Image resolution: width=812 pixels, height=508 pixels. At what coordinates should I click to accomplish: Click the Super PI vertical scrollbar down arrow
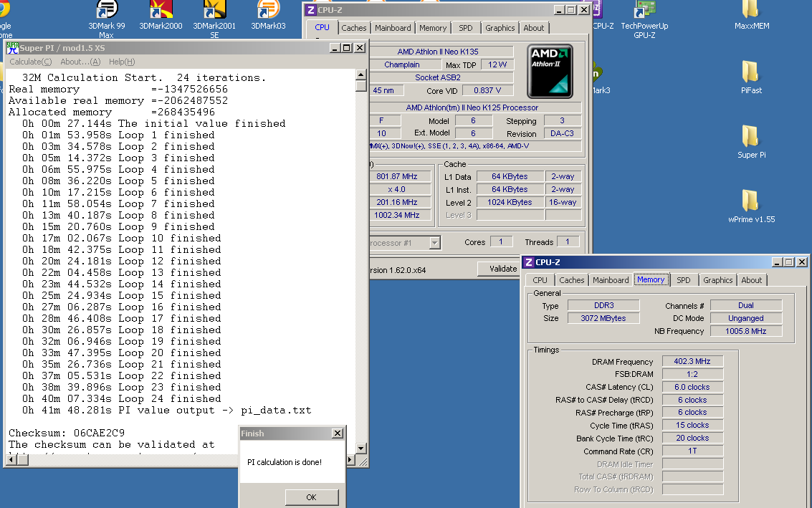pos(361,448)
